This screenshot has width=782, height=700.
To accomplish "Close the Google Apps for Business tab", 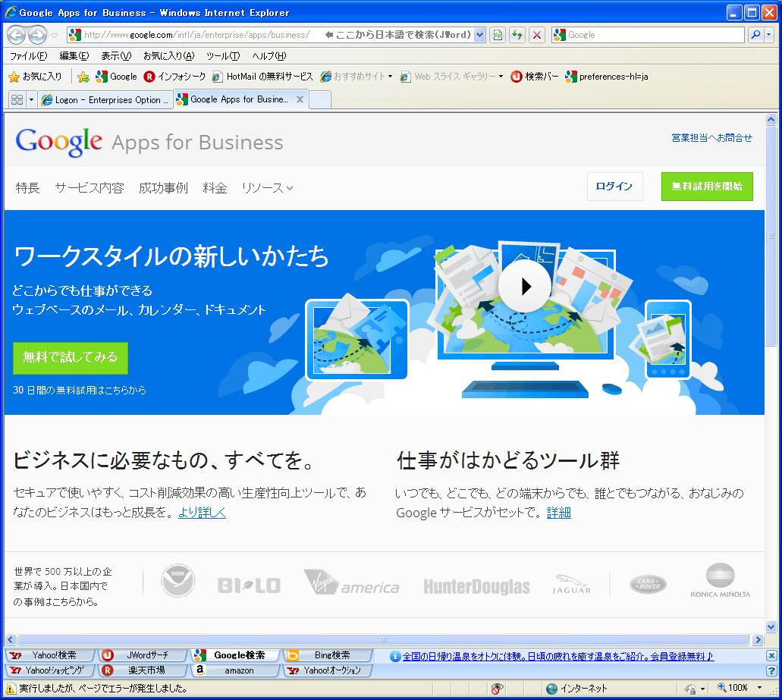I will coord(300,99).
